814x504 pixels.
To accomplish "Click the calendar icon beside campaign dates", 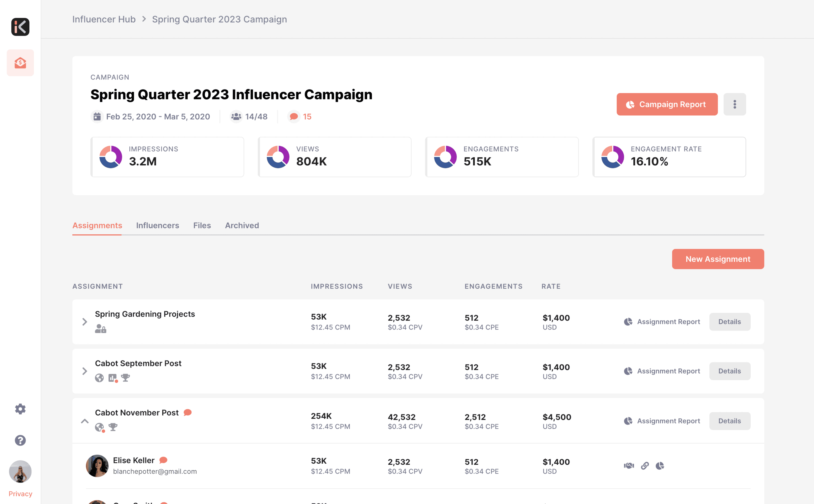I will click(97, 117).
